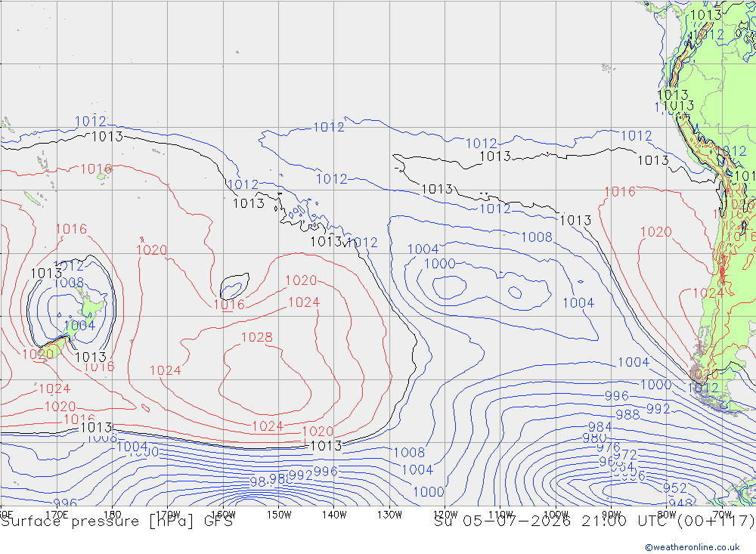Click the Surface pressure [hPa] GFS title
Viewport: 756px width, 554px height.
click(x=116, y=522)
